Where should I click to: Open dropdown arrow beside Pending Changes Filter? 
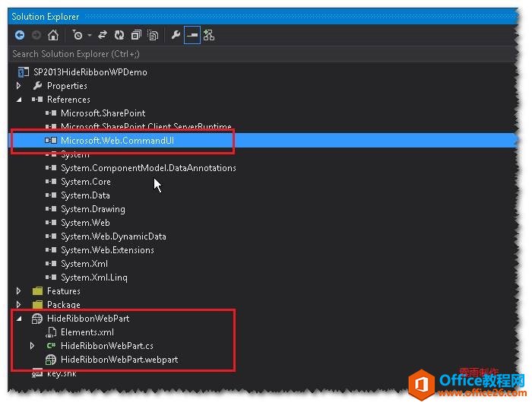(x=89, y=35)
